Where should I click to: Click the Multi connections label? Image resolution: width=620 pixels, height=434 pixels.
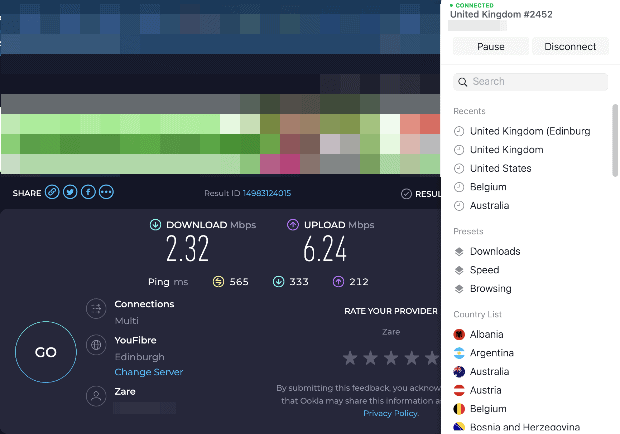pos(127,321)
